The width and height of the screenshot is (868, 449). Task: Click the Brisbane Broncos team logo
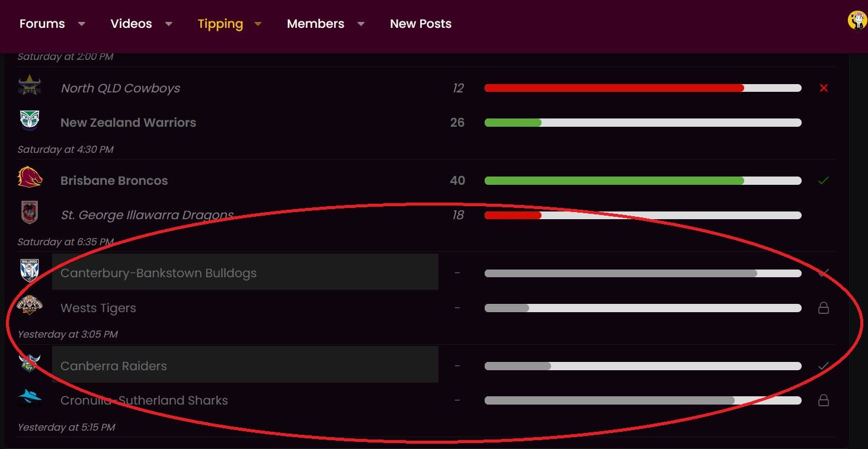[x=30, y=177]
